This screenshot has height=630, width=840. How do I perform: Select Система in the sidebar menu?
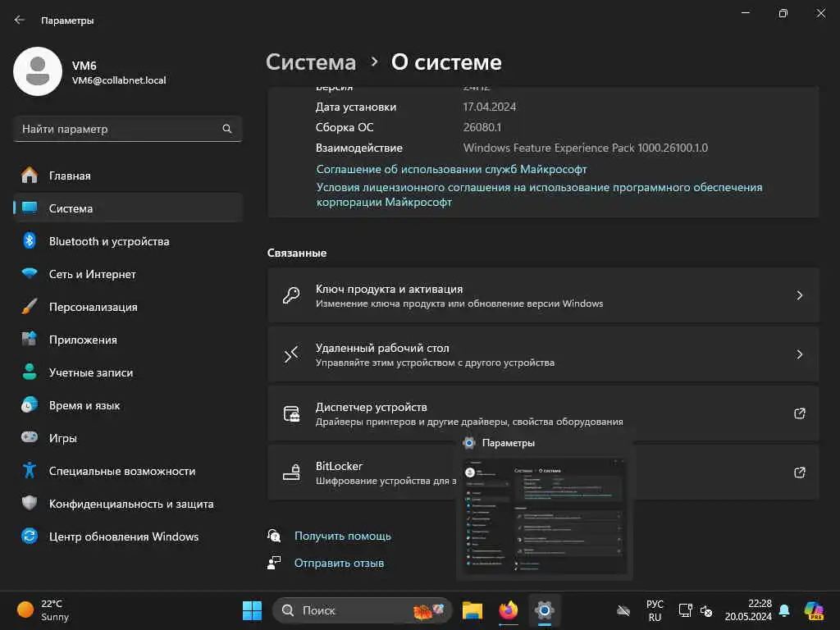pos(128,208)
